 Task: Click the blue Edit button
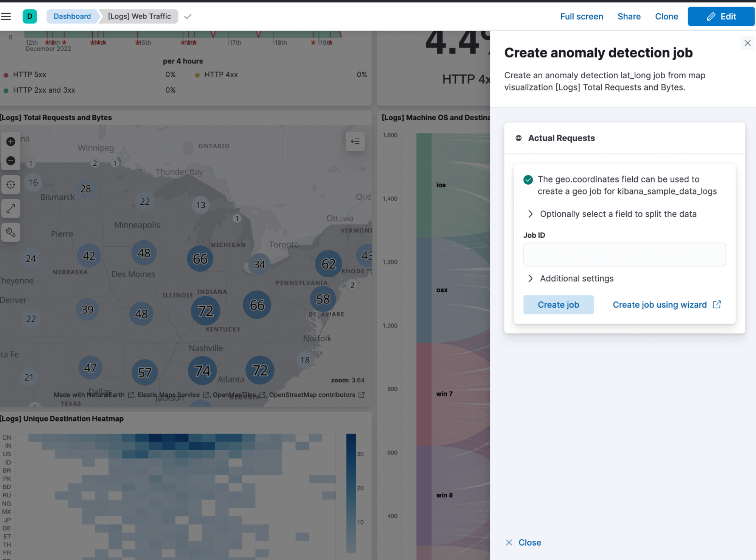point(721,16)
